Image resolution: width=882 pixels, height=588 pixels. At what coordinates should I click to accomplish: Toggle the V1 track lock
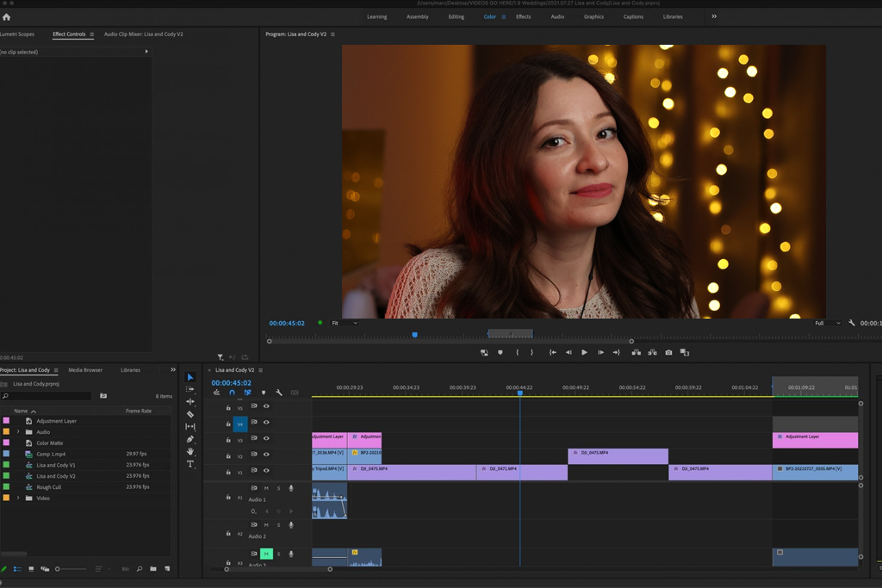227,472
